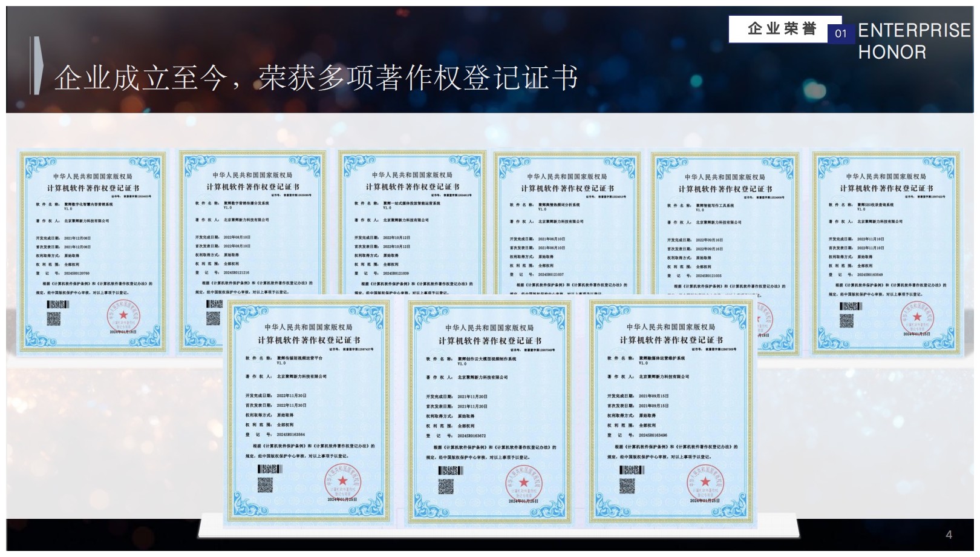
Task: Click the red seal on the 聚辉融媒体运营维护系统 certificate
Action: click(705, 483)
